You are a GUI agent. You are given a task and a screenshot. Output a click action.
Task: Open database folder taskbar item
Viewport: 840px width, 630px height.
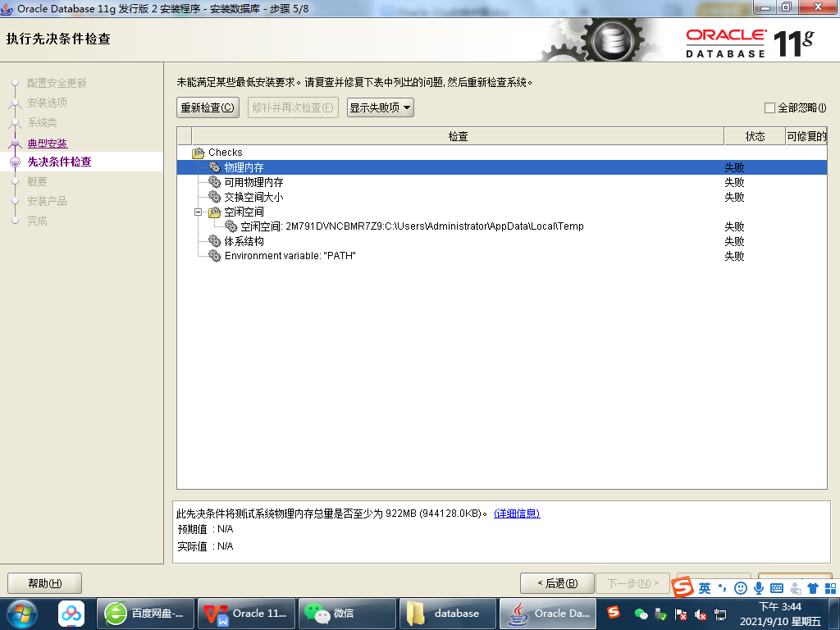click(x=448, y=614)
